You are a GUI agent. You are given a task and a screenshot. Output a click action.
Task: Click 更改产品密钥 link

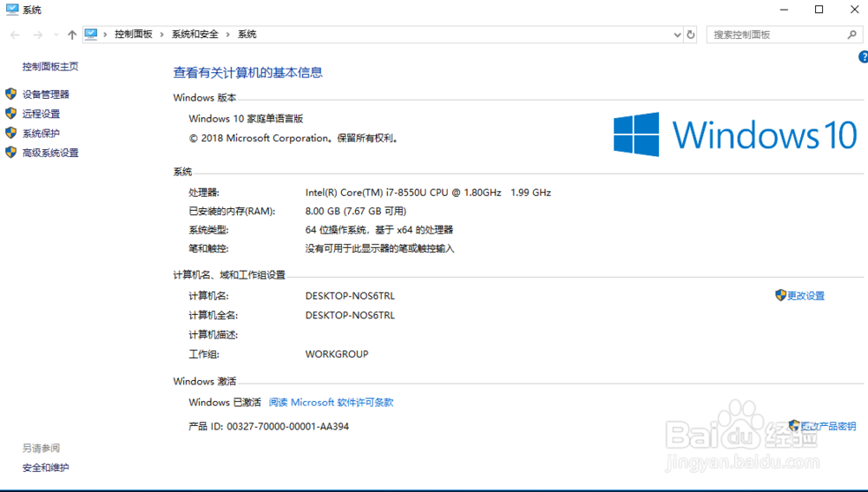tap(828, 426)
